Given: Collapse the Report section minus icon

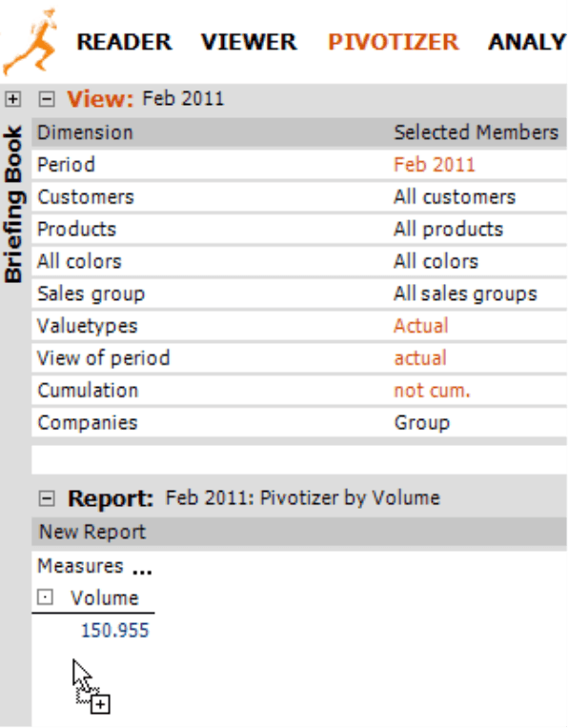Looking at the screenshot, I should [47, 498].
